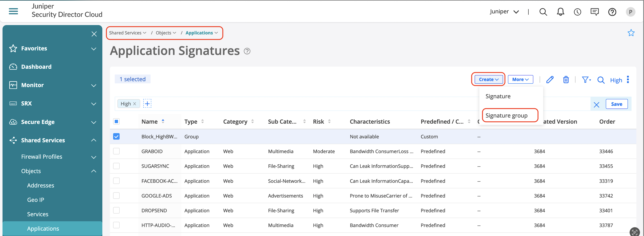
Task: Select Signature group from Create menu
Action: point(506,116)
